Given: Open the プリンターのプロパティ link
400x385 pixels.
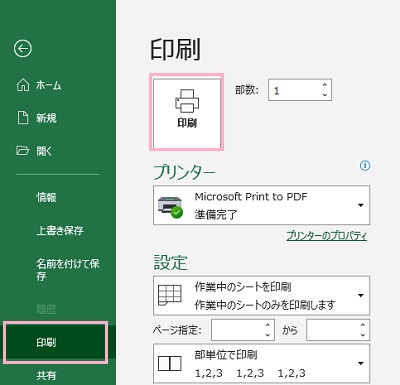Looking at the screenshot, I should 327,236.
